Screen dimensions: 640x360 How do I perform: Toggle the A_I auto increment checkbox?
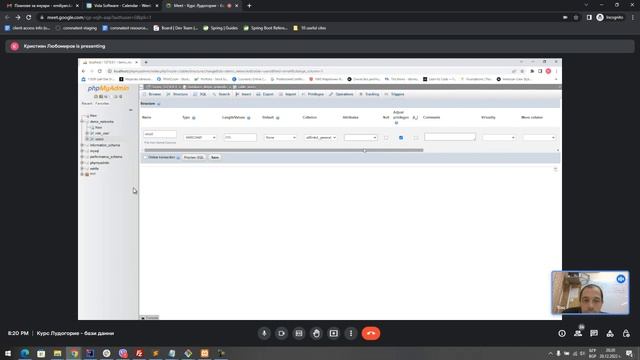coord(416,138)
